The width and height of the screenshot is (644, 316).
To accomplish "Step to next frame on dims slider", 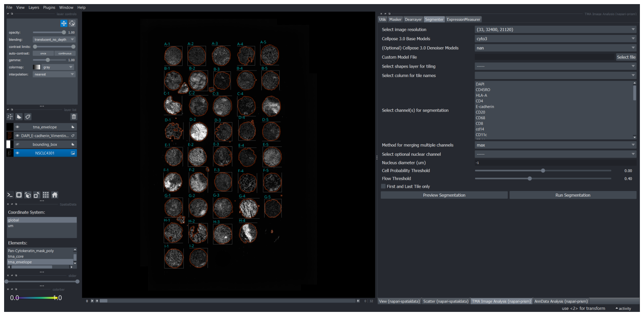I will tap(358, 301).
